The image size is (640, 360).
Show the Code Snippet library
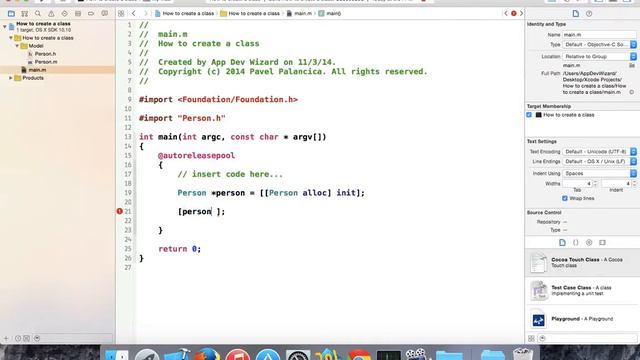coord(576,242)
